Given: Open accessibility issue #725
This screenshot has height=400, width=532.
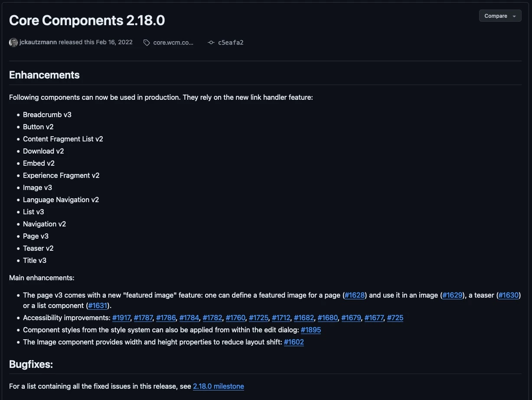Looking at the screenshot, I should tap(395, 318).
